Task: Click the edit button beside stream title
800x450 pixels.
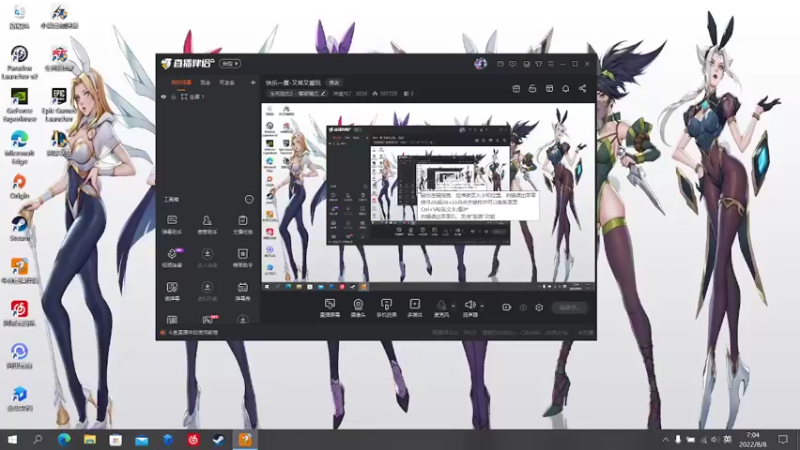Action: 334,83
